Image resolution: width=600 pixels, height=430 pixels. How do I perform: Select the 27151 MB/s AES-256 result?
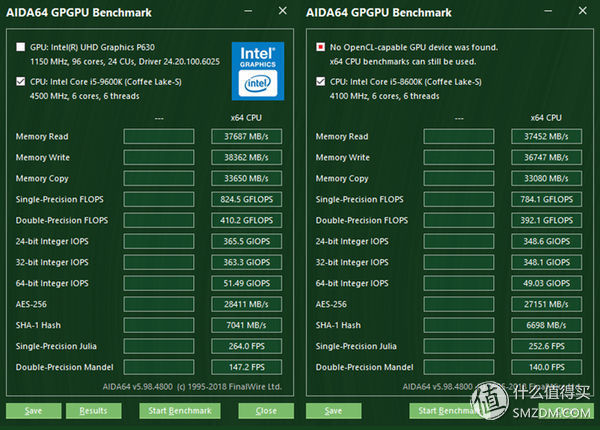point(546,305)
